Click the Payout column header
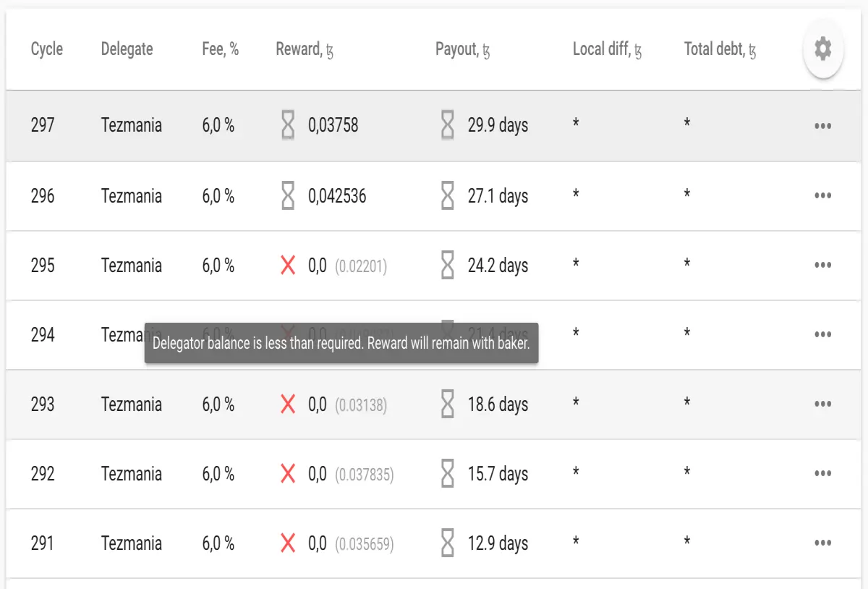 tap(463, 49)
